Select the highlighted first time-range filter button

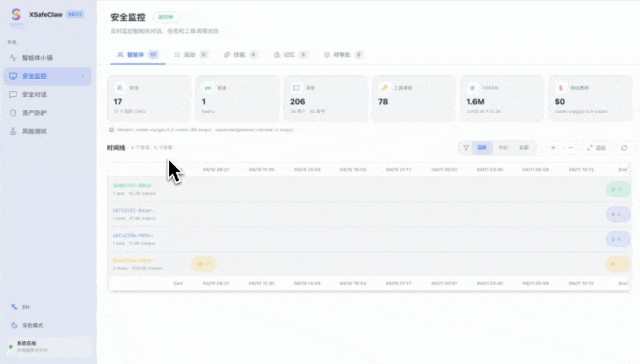[x=482, y=148]
